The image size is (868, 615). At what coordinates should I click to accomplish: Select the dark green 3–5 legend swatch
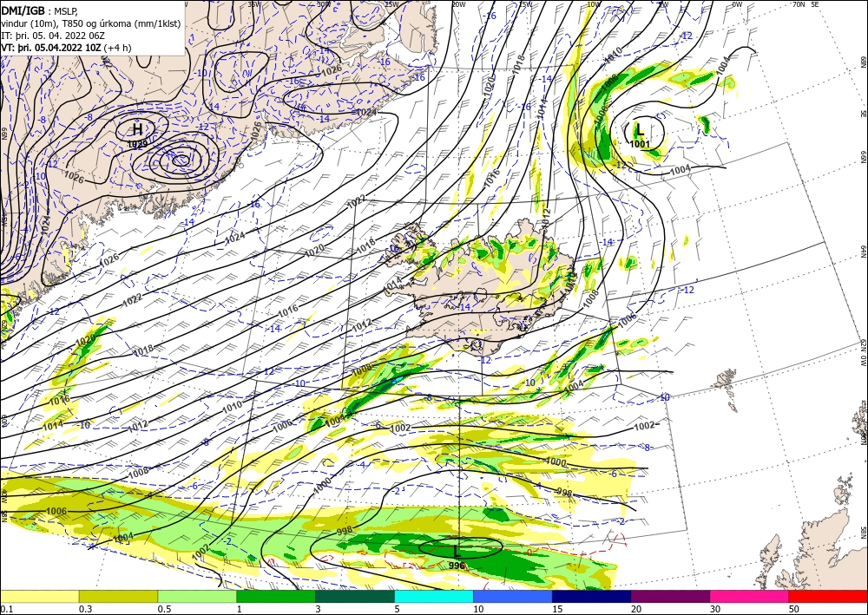click(355, 596)
